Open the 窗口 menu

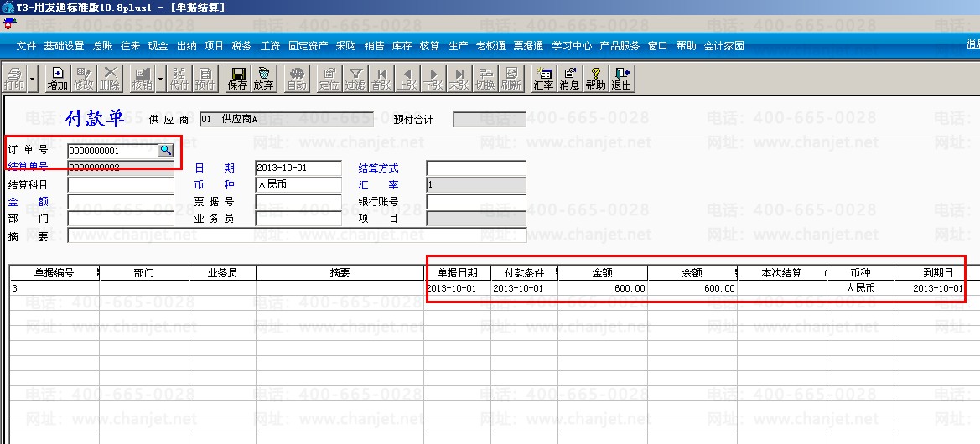point(657,46)
